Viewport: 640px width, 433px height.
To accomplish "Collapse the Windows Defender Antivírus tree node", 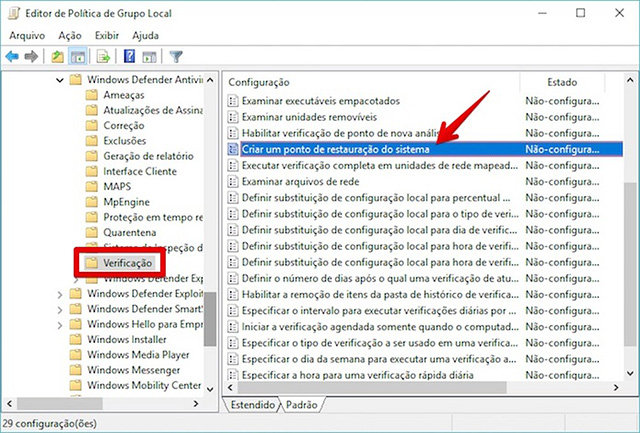I will point(60,80).
